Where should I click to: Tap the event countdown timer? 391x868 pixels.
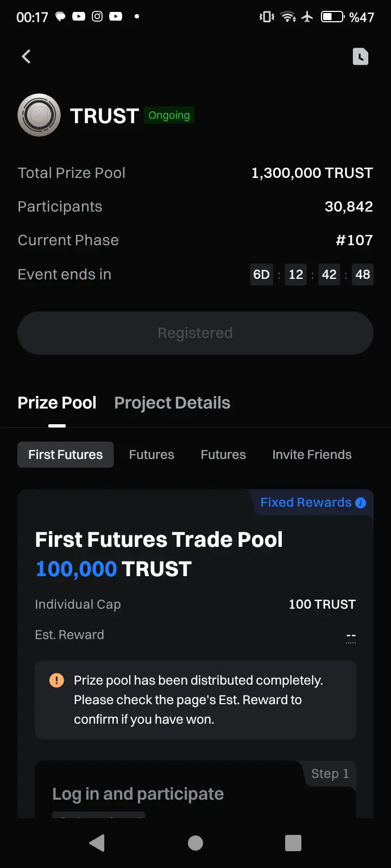tap(312, 275)
